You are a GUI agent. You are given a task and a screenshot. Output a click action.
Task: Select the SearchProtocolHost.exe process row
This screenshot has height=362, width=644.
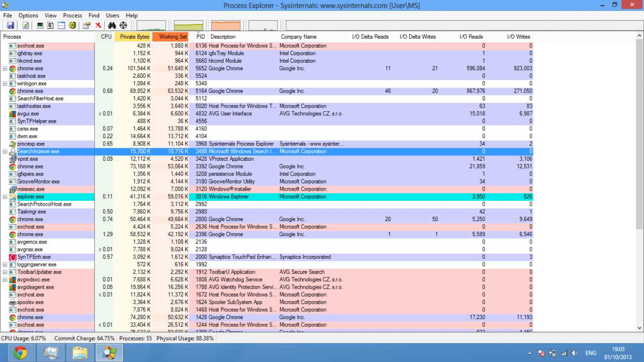[x=266, y=204]
